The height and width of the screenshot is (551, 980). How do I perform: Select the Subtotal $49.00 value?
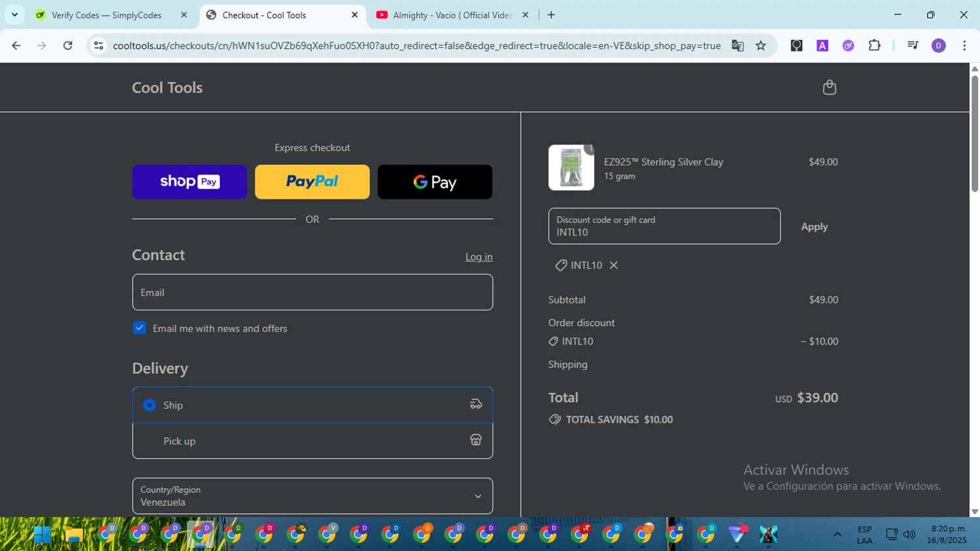pyautogui.click(x=823, y=300)
